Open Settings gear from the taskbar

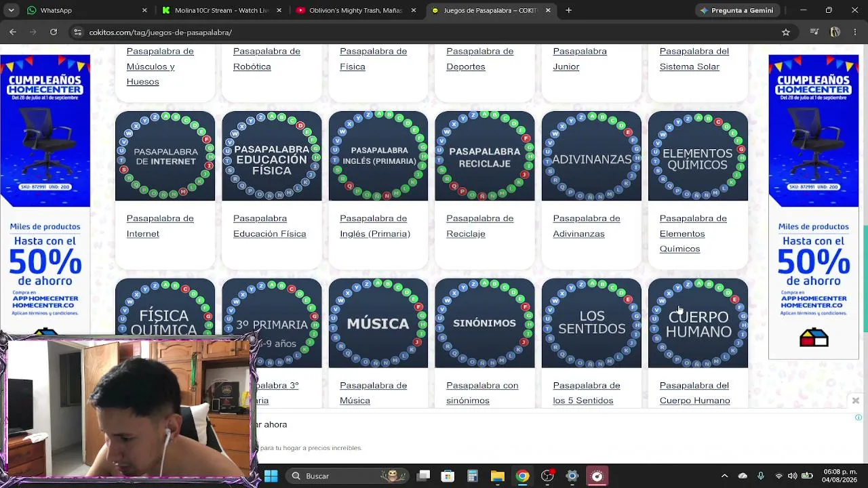pyautogui.click(x=572, y=476)
